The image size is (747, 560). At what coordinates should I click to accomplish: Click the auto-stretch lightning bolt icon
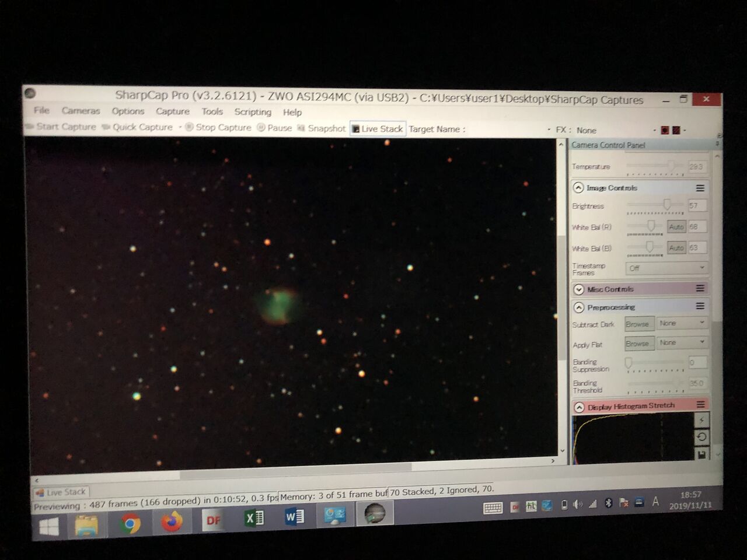(x=701, y=419)
